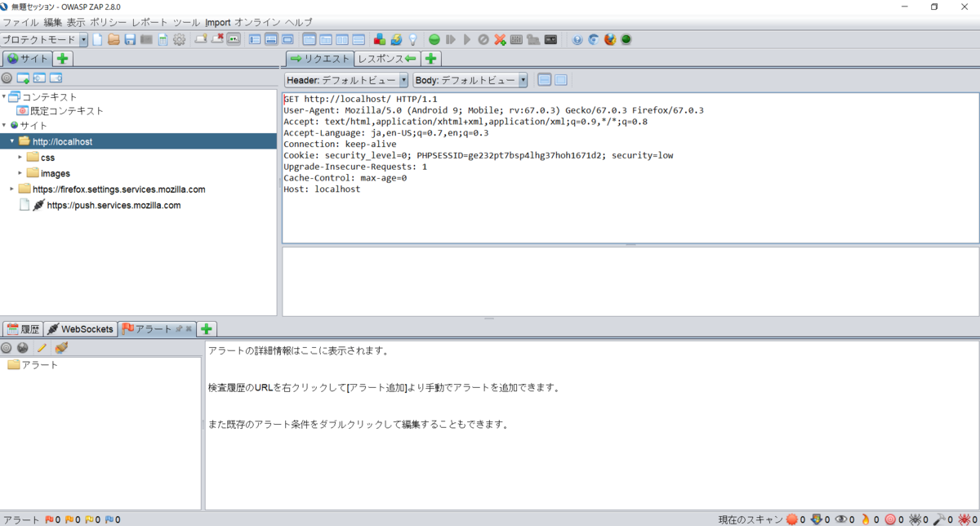Click the broom delete all alerts icon
Screen dimensions: 980x526
[x=60, y=347]
